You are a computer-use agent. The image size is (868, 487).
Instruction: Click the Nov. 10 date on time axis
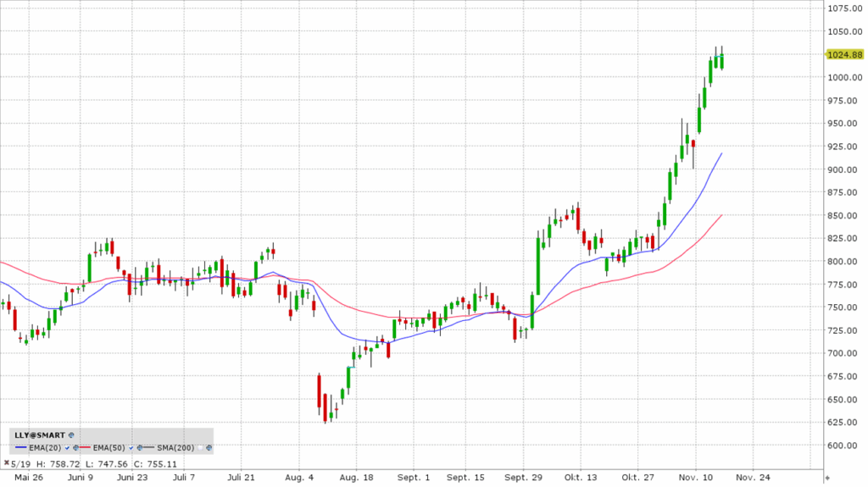click(695, 478)
